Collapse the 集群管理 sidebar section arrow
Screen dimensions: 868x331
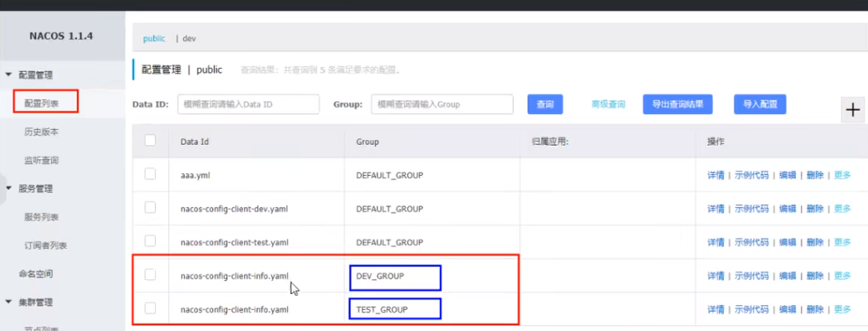9,303
